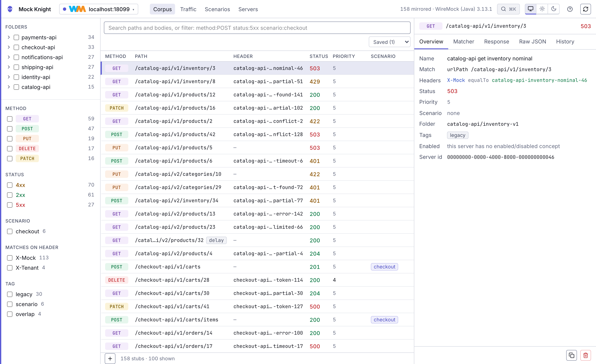Switch to the Raw JSON tab

pos(532,42)
